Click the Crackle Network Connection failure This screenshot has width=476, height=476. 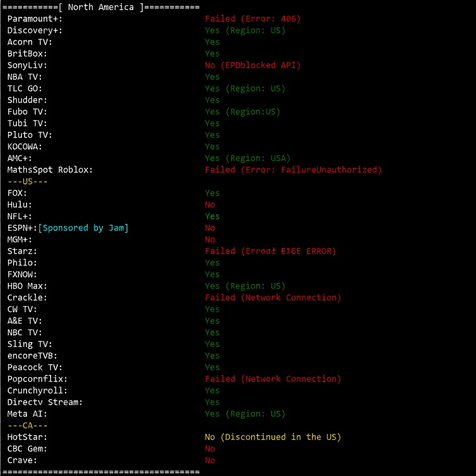pos(273,297)
